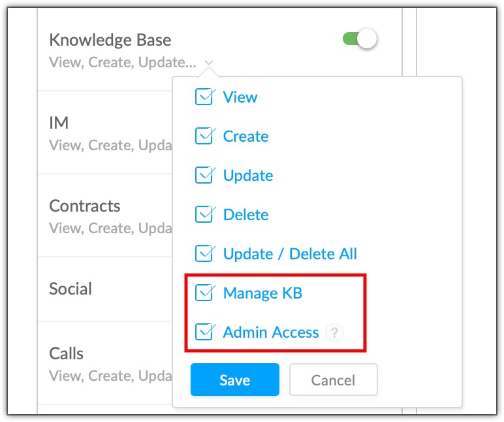Collapse the Knowledge Base permissions chevron
504x422 pixels.
point(209,62)
